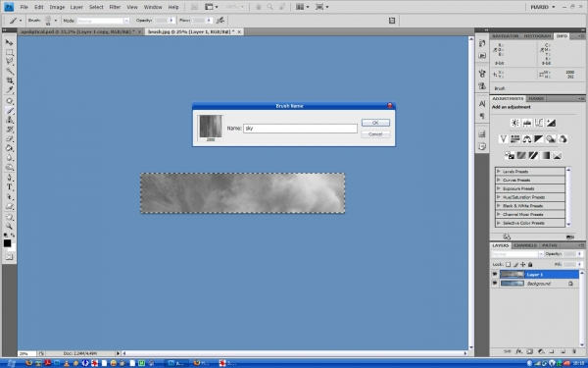The height and width of the screenshot is (368, 588).
Task: Select the Eyedropper tool
Action: tap(9, 89)
